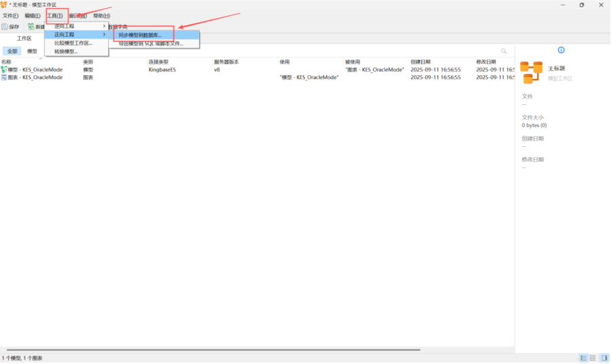Image resolution: width=611 pixels, height=364 pixels.
Task: Click the orange workspace icon in info panel
Action: pos(531,72)
